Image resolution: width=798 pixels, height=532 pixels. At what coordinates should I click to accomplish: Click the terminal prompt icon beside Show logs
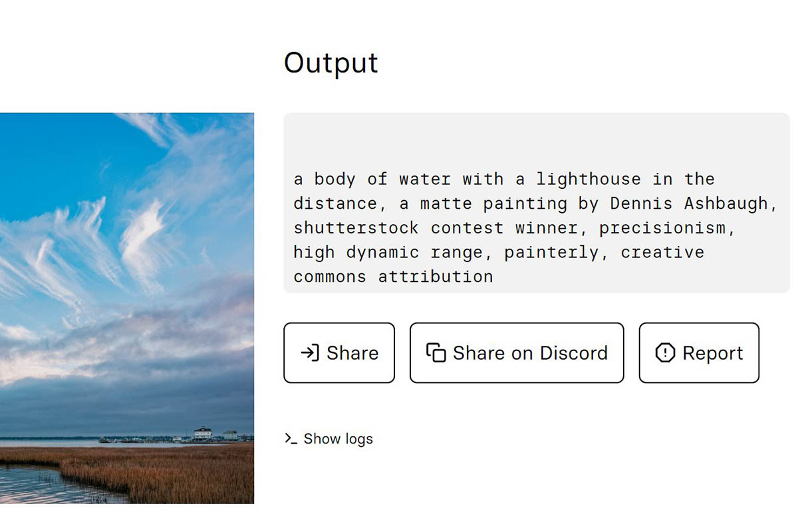[291, 438]
